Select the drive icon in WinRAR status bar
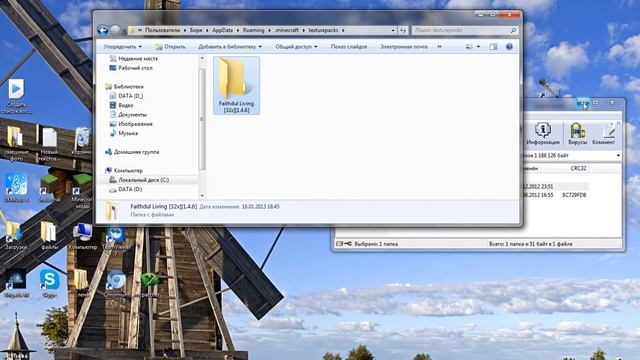 coord(340,244)
